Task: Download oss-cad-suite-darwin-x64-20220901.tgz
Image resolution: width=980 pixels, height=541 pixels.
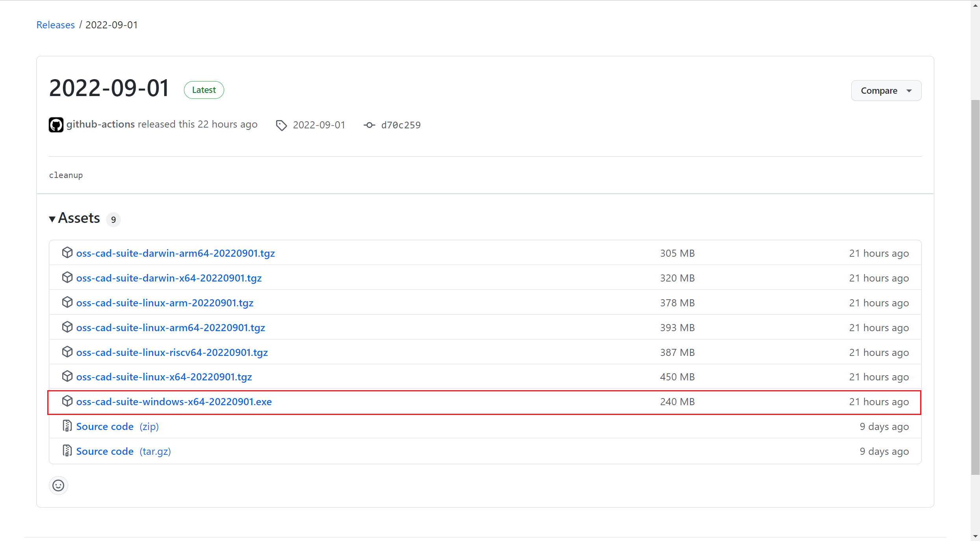Action: click(169, 278)
